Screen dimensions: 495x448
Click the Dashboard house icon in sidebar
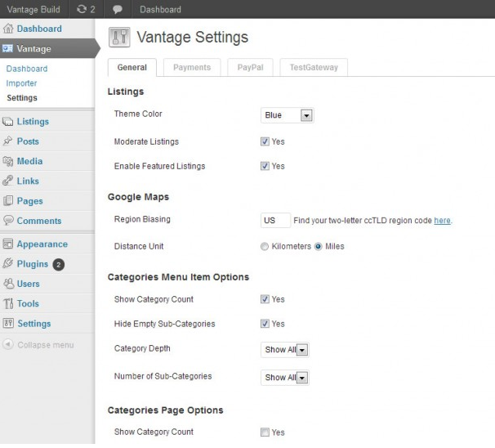coord(8,29)
